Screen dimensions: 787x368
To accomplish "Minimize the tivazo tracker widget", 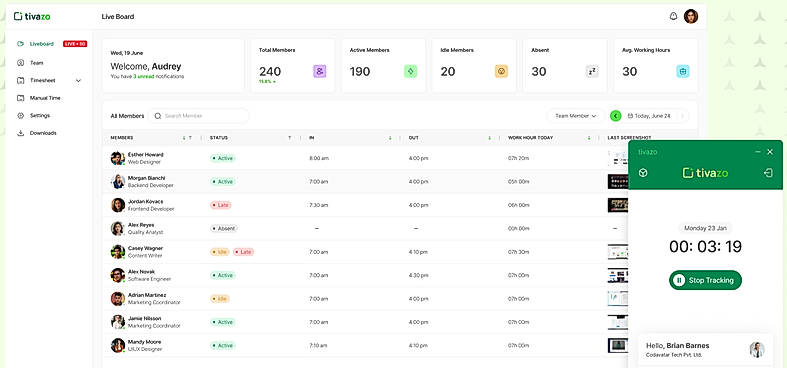I will click(757, 152).
